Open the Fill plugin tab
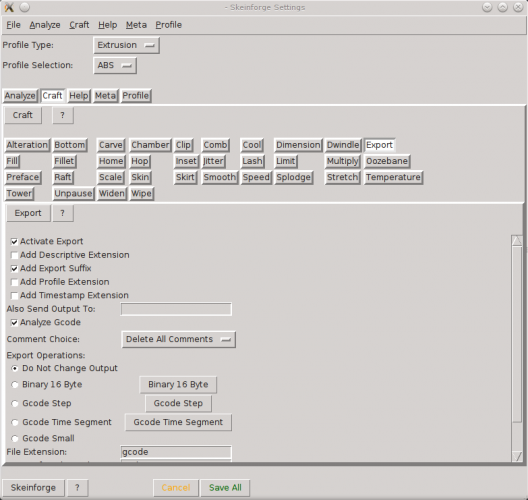Screen dimensions: 528x500 12,161
